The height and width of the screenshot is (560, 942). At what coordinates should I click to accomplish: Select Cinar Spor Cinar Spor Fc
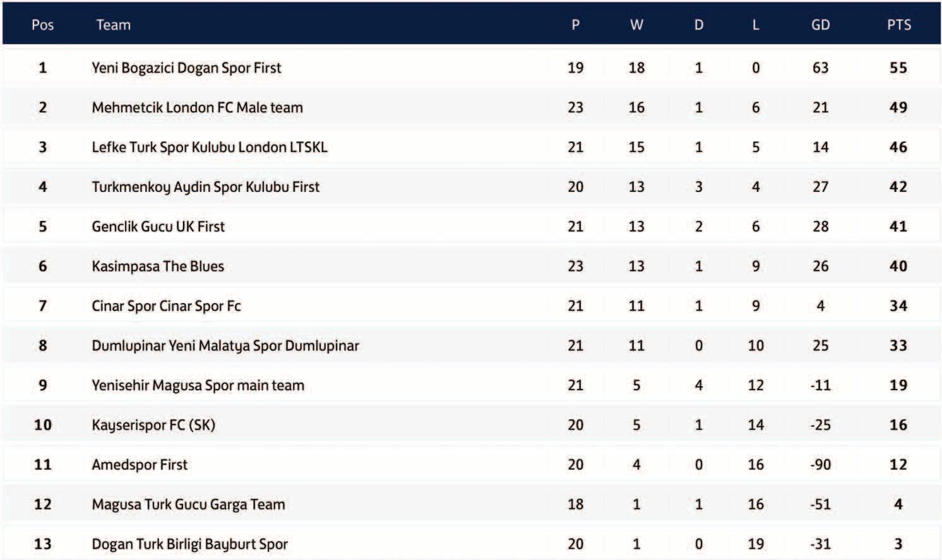(x=166, y=306)
